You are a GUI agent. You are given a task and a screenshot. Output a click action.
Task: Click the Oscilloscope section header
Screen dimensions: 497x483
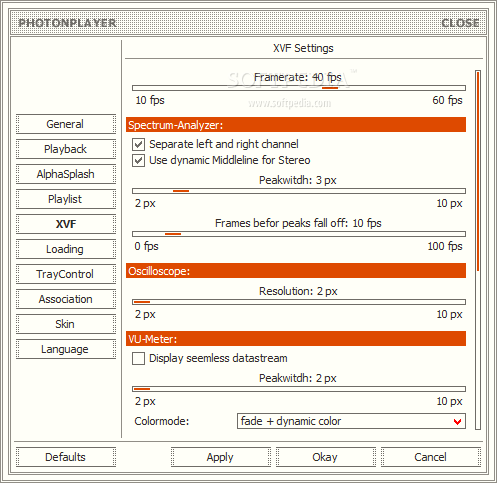[x=296, y=271]
